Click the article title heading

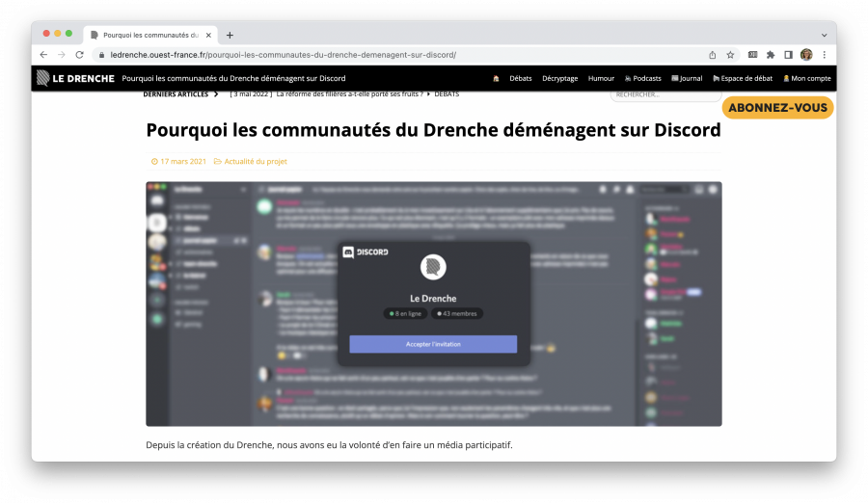click(433, 130)
